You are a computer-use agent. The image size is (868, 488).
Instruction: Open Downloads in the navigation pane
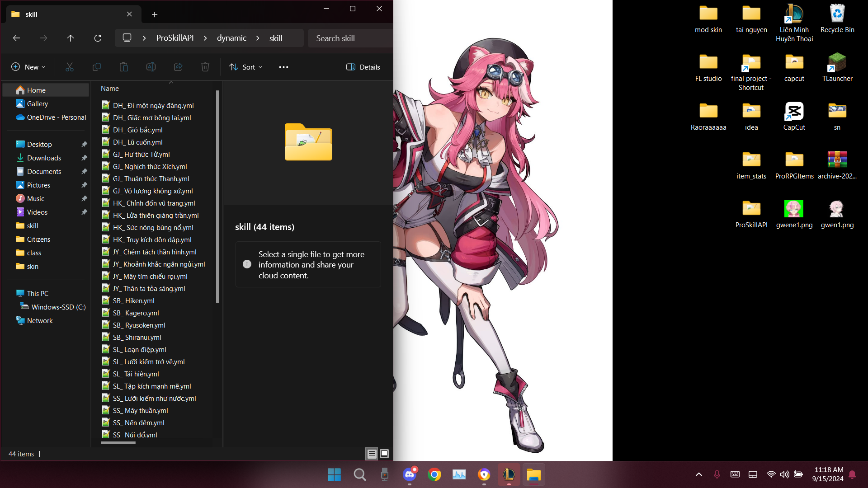coord(44,158)
